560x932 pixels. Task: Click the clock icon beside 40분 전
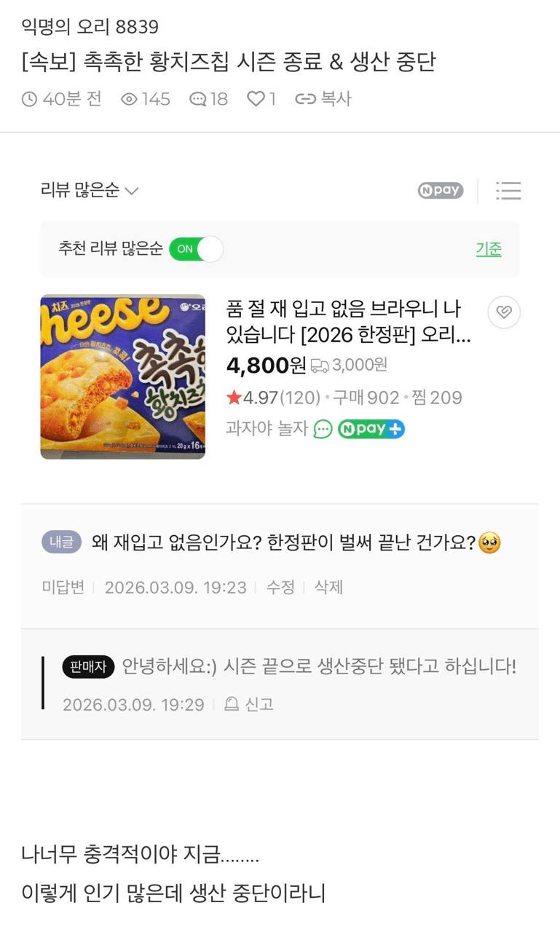[30, 99]
